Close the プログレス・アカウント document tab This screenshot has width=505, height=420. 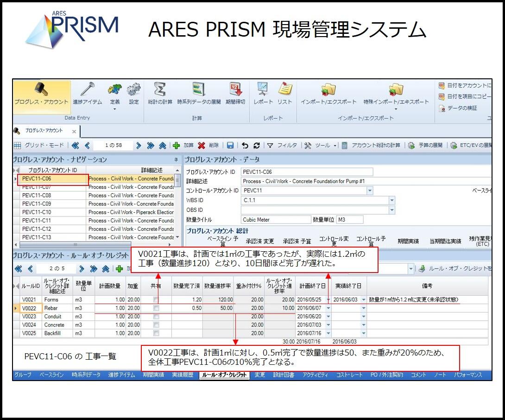(74, 131)
